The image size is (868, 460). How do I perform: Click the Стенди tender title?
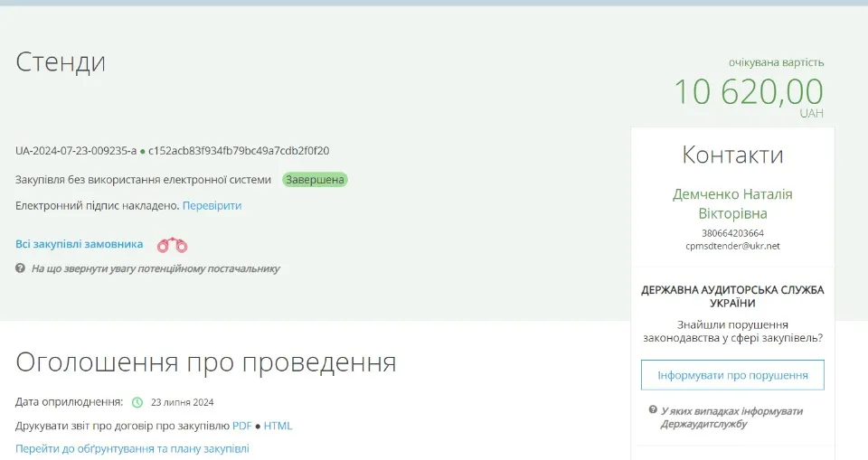pyautogui.click(x=61, y=61)
